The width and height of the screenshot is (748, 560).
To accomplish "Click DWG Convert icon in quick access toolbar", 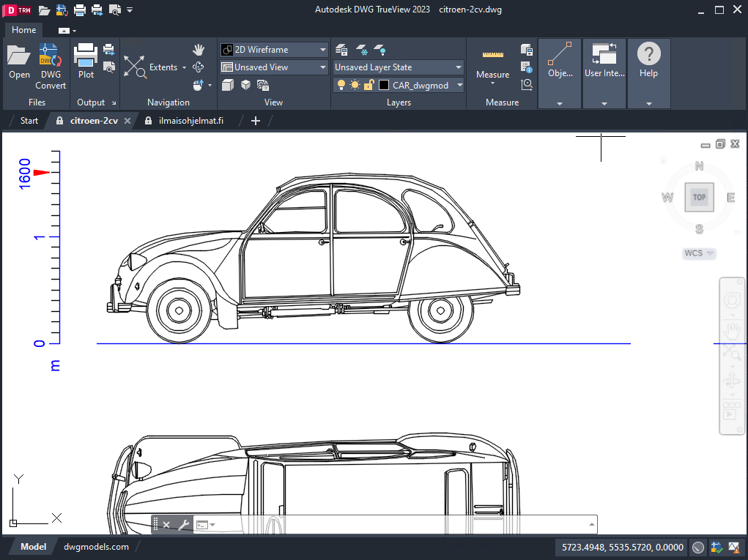I will pyautogui.click(x=62, y=10).
